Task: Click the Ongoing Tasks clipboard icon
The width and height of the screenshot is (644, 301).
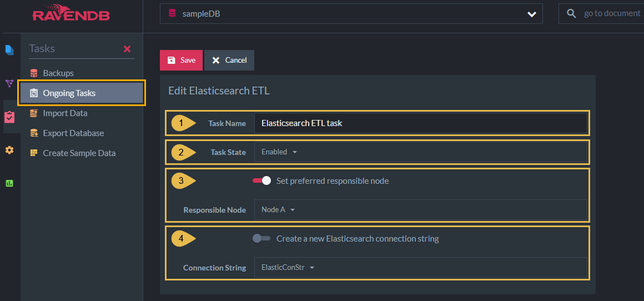Action: [34, 93]
